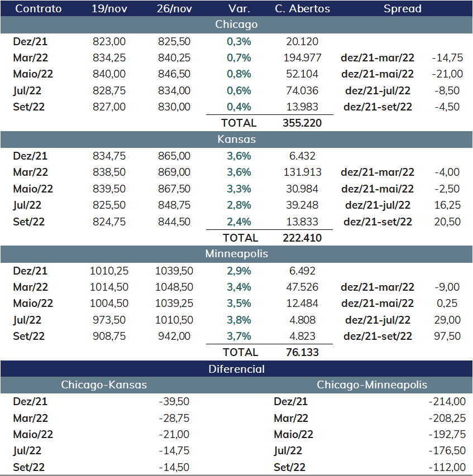Select the Minneapolis section header
473x476 pixels.
pos(236,254)
